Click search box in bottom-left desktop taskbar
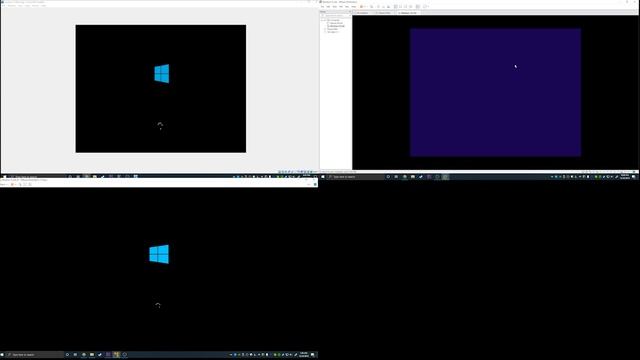Screen dimensions: 640x360 35,355
